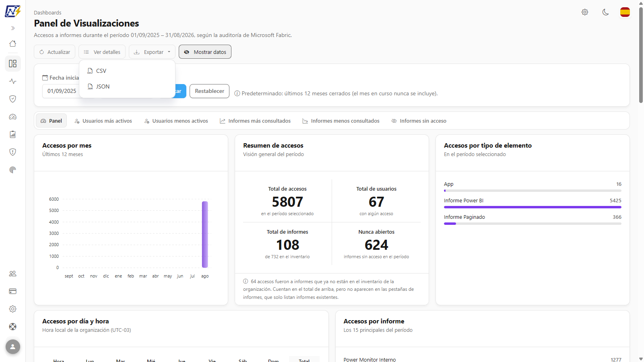This screenshot has height=362, width=644.
Task: Open the Home sidebar icon
Action: click(13, 43)
